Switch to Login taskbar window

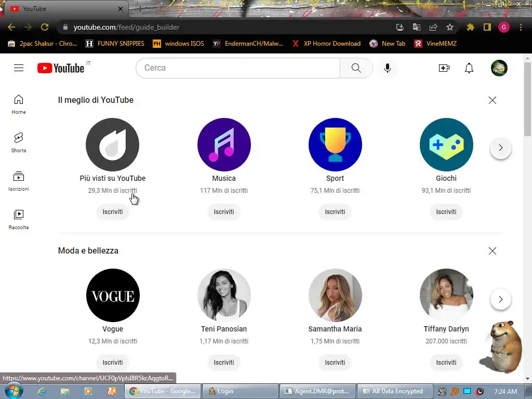click(240, 391)
